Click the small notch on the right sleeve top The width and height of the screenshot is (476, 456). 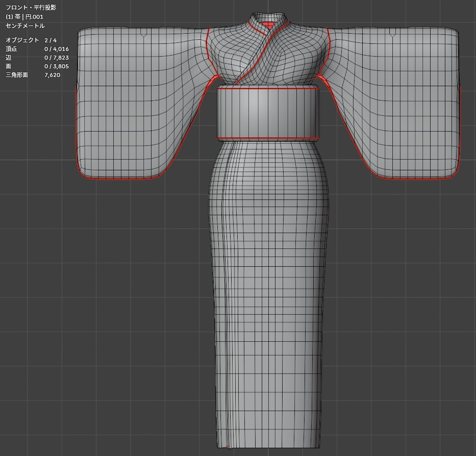click(x=392, y=36)
